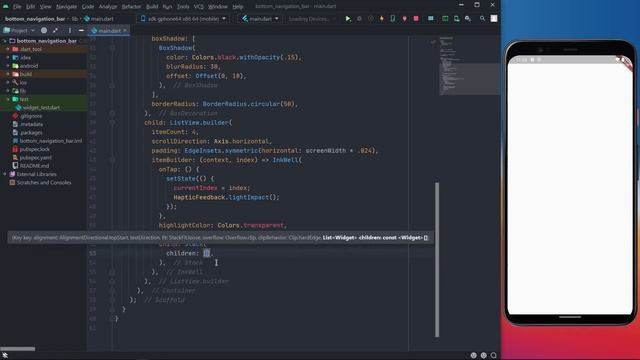
Task: Click the main.dart breadcrumb in the navigation bar
Action: point(99,19)
